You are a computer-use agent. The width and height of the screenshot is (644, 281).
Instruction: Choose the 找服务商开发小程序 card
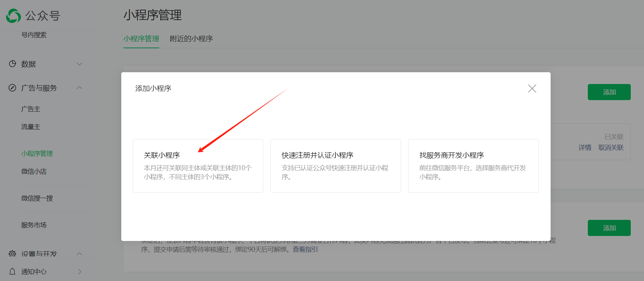473,166
